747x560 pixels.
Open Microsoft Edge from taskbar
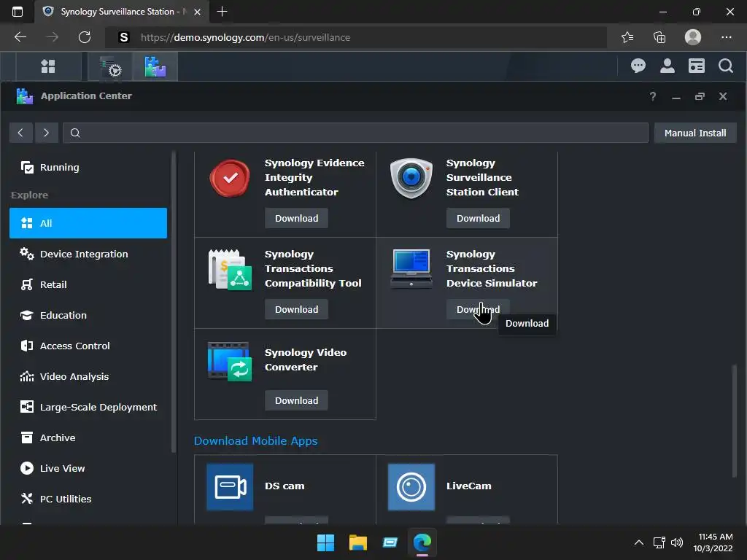tap(422, 542)
